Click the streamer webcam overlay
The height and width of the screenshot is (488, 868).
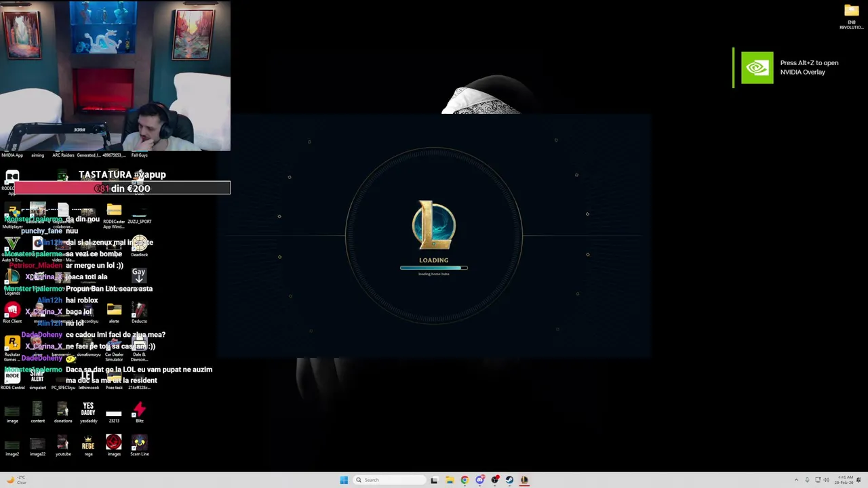(x=115, y=76)
